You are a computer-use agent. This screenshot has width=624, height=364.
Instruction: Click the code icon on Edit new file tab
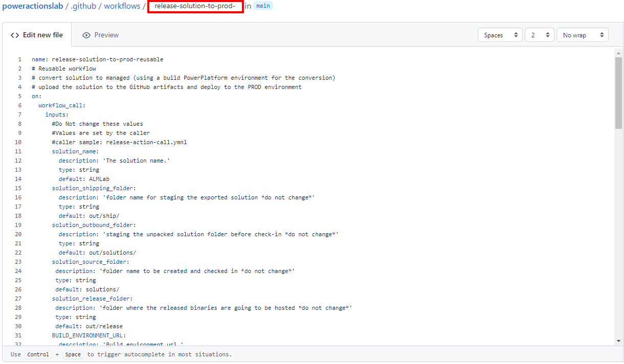pos(14,35)
